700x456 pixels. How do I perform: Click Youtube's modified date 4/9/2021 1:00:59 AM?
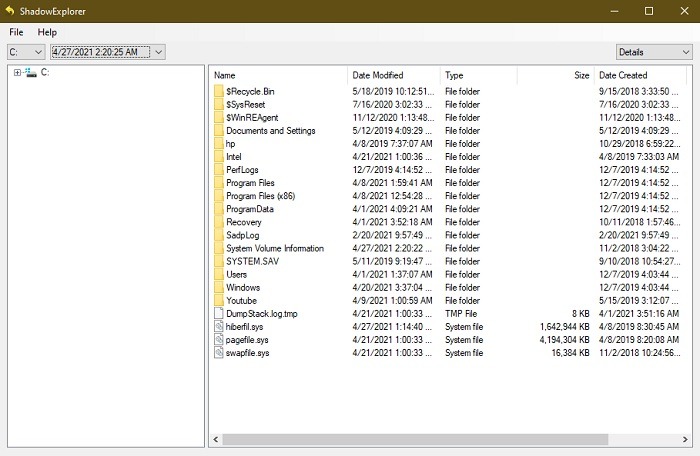pos(392,301)
